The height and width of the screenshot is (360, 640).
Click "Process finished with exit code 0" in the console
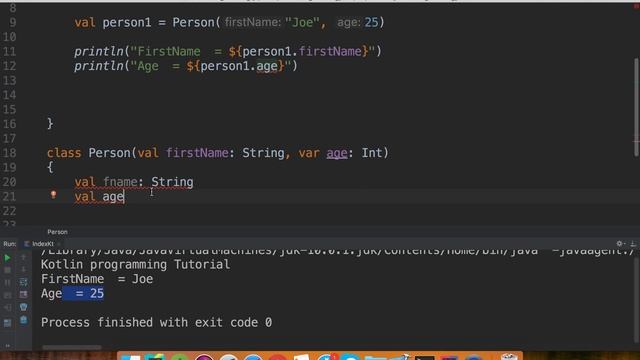tap(156, 322)
